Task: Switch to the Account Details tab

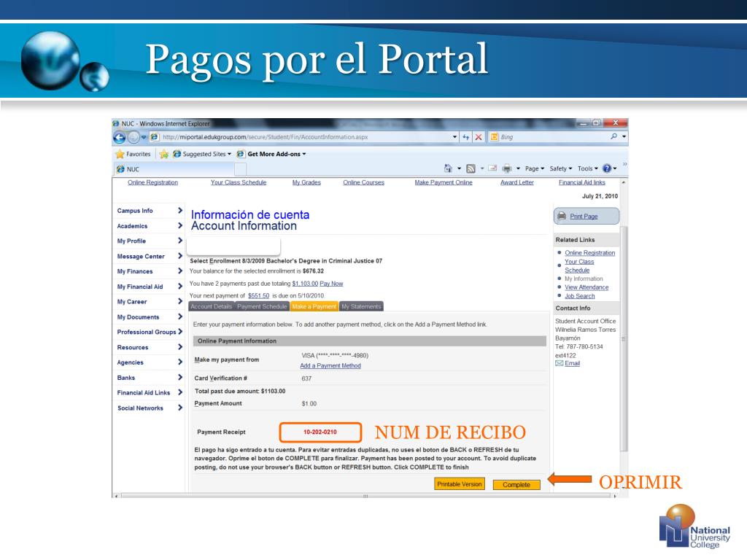Action: (x=211, y=307)
